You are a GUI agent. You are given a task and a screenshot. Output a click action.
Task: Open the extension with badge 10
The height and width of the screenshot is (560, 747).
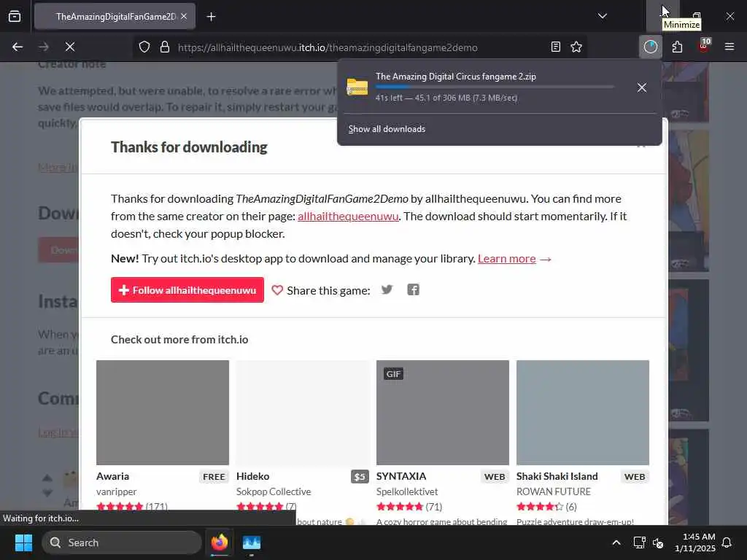click(704, 46)
